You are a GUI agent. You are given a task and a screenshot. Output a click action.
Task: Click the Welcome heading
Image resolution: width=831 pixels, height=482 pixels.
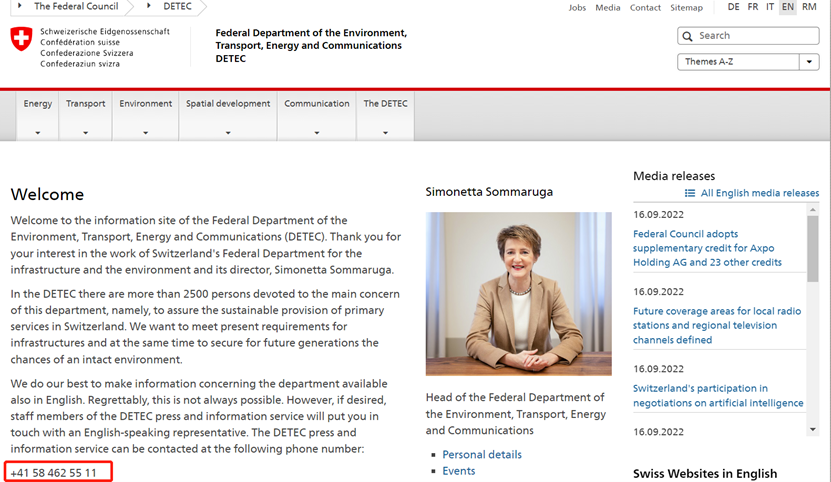click(47, 194)
